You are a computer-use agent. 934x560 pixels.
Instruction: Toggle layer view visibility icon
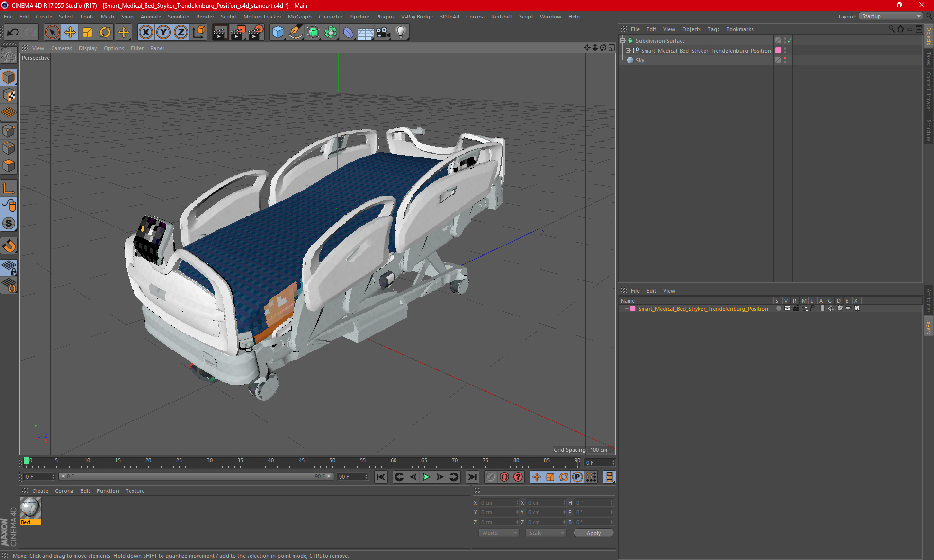tap(787, 309)
